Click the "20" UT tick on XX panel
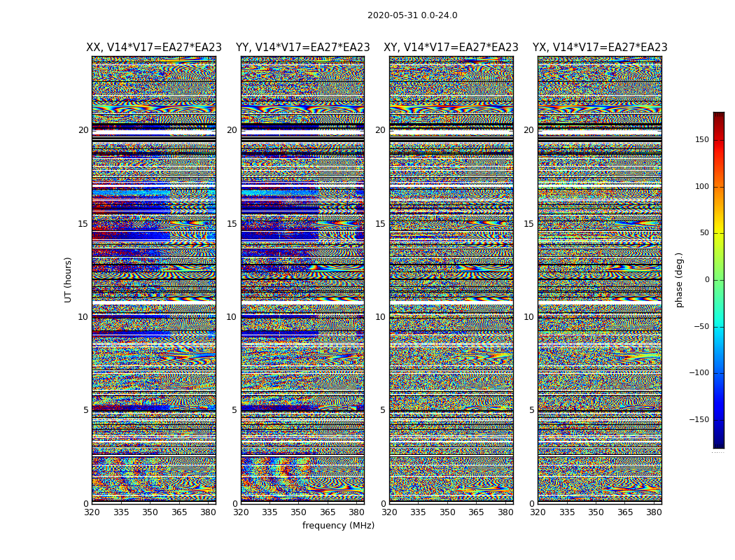 tap(83, 130)
